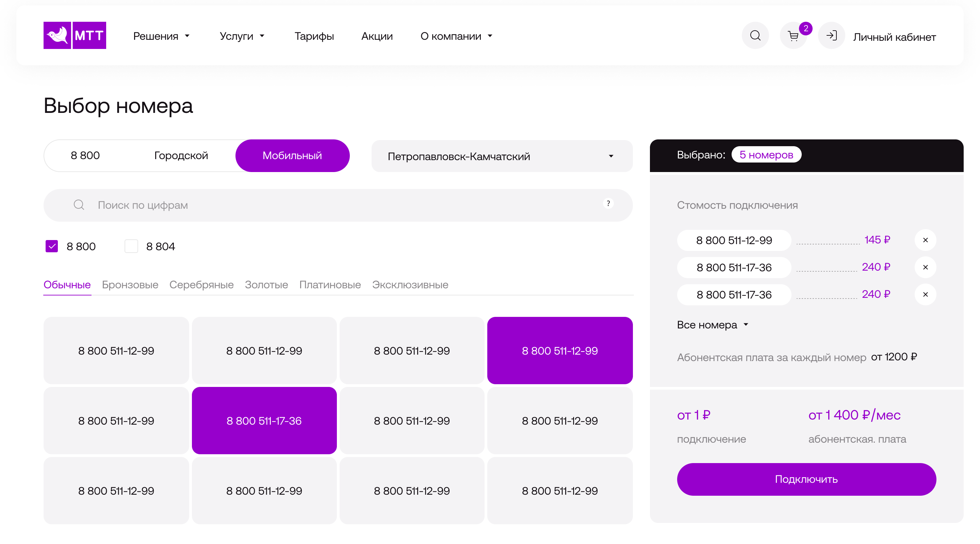Image resolution: width=980 pixels, height=544 pixels.
Task: Open site search via magnifier icon
Action: pyautogui.click(x=755, y=36)
